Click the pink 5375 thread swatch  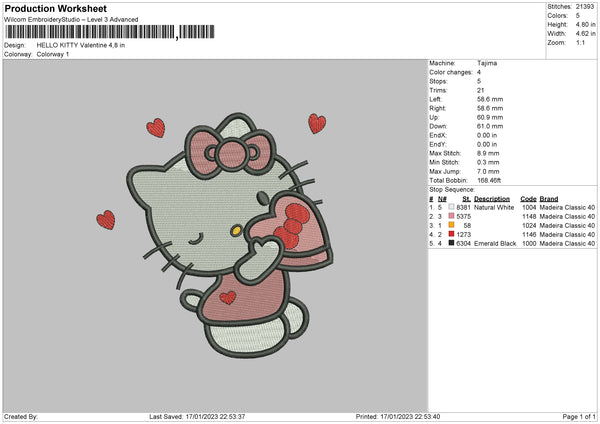tap(451, 216)
